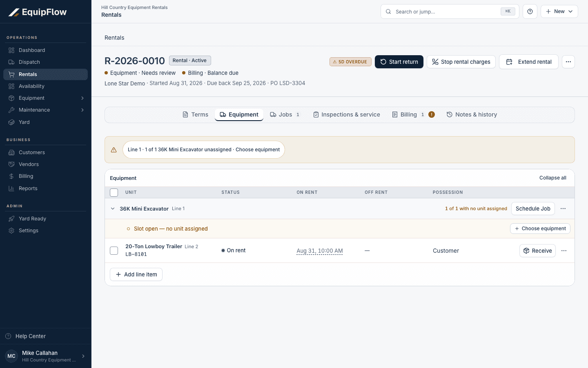Click 'Lone Star Demo' customer name
588x368 pixels.
pos(125,83)
